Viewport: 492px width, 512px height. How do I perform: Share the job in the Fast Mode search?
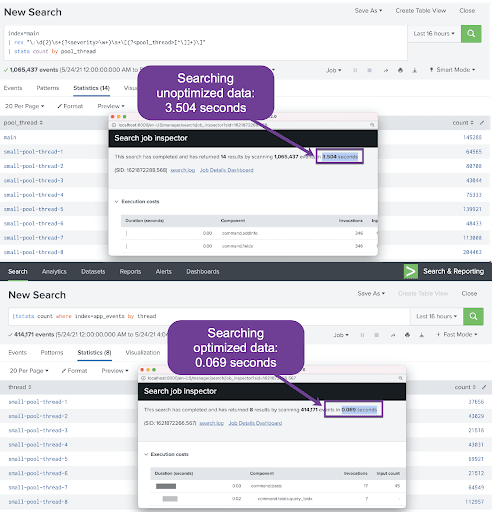pos(393,335)
